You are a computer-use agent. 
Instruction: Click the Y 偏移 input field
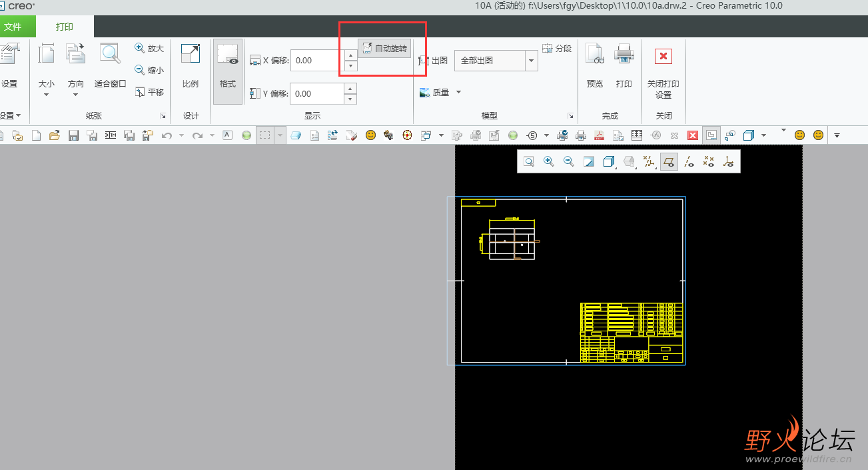click(317, 94)
